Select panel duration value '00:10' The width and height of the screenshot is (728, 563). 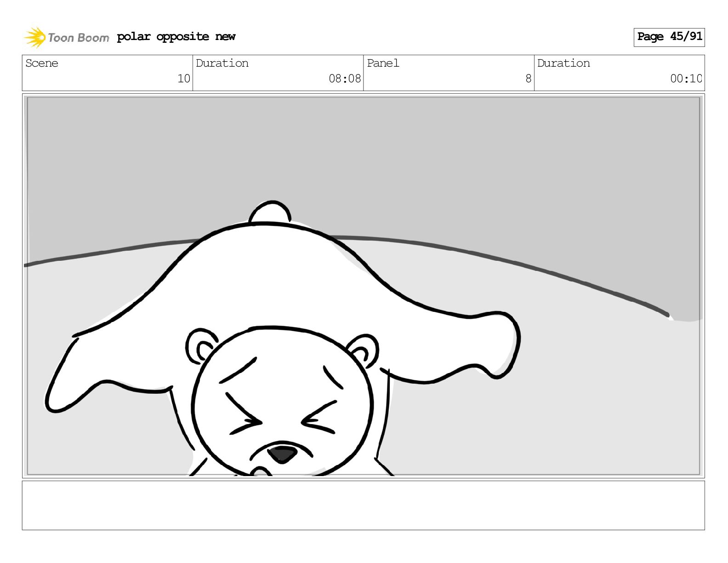(686, 79)
